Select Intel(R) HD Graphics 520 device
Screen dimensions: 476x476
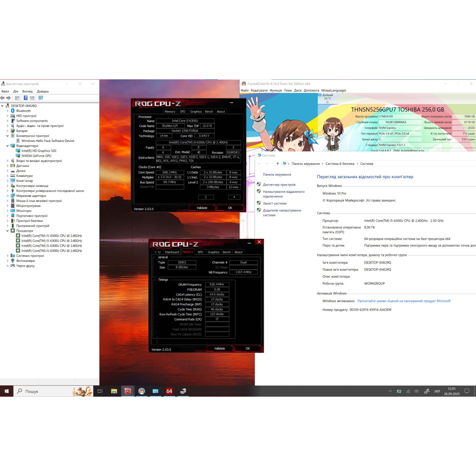coord(38,151)
